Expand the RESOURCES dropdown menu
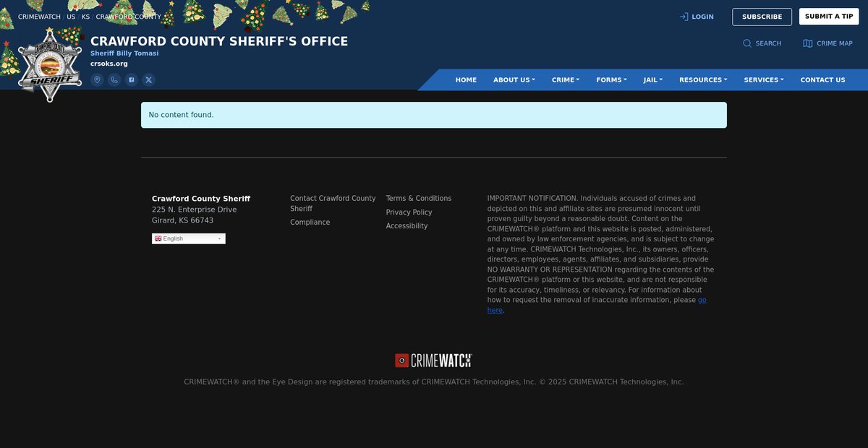The image size is (868, 448). click(x=703, y=79)
